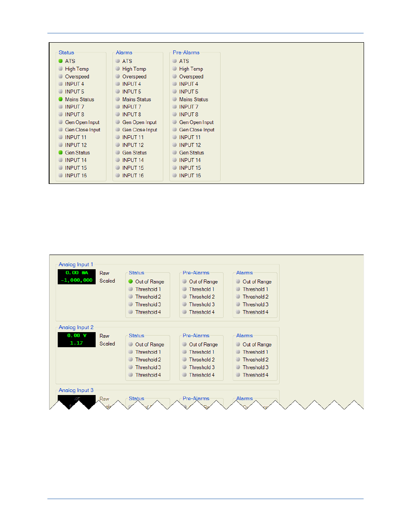Viewport: 411px width, 532px height.
Task: Click the green ATS indicator under Status
Action: [x=61, y=61]
